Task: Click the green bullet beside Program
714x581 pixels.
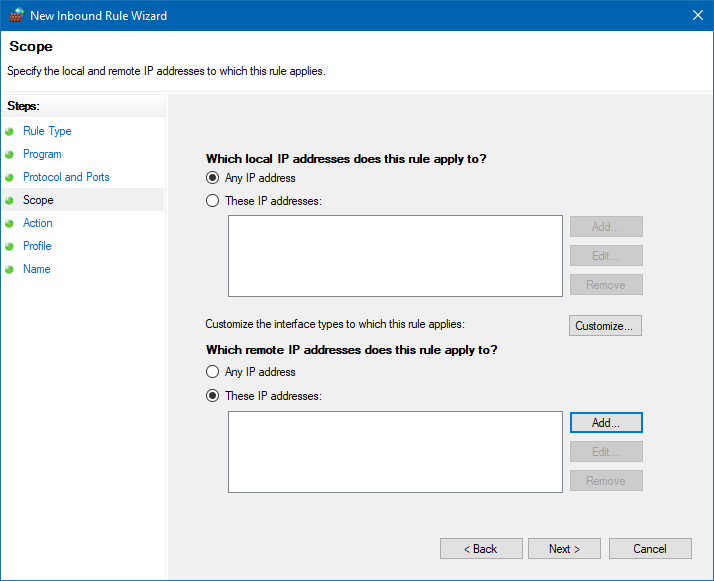Action: tap(10, 155)
